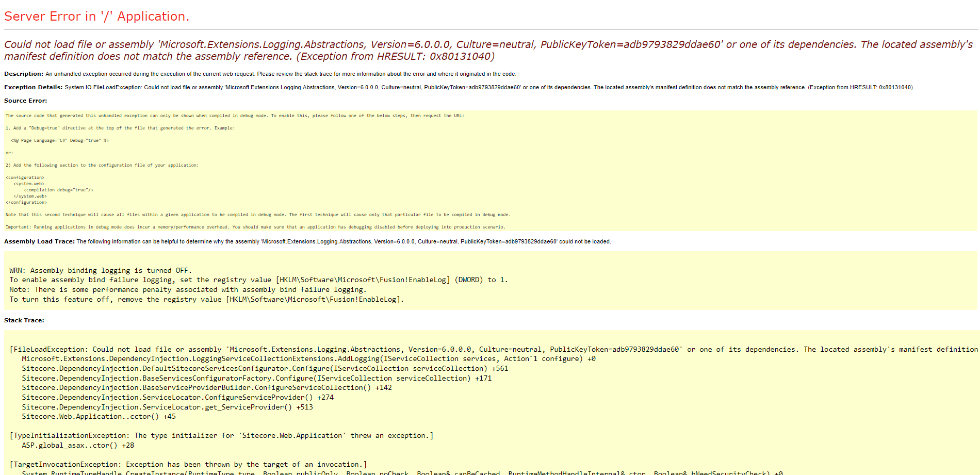Viewport: 980px width, 475px height.
Task: Click the 'Note: There is some performance penalty' line
Action: [188, 290]
